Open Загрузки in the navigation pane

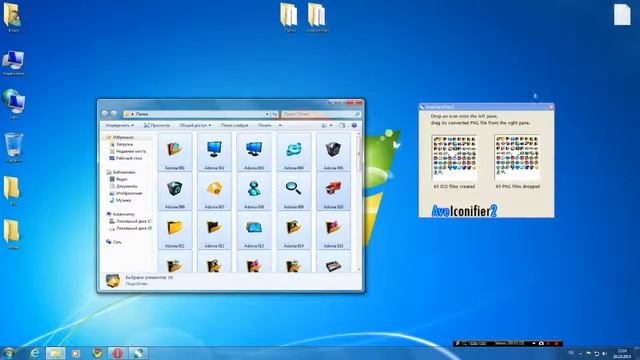click(x=124, y=144)
